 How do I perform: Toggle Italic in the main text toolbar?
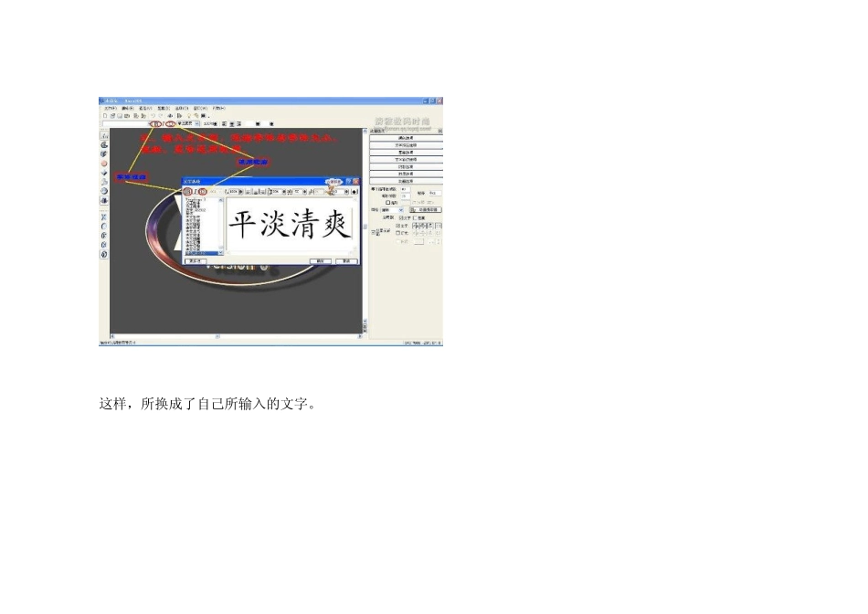click(x=164, y=124)
